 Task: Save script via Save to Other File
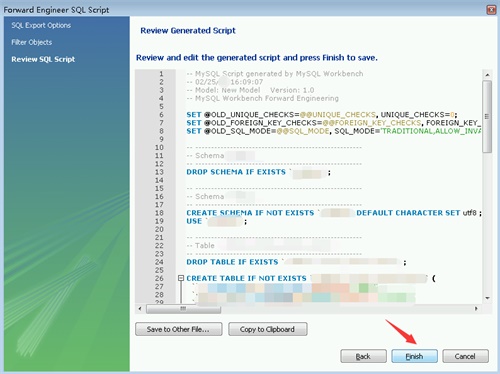coord(179,329)
